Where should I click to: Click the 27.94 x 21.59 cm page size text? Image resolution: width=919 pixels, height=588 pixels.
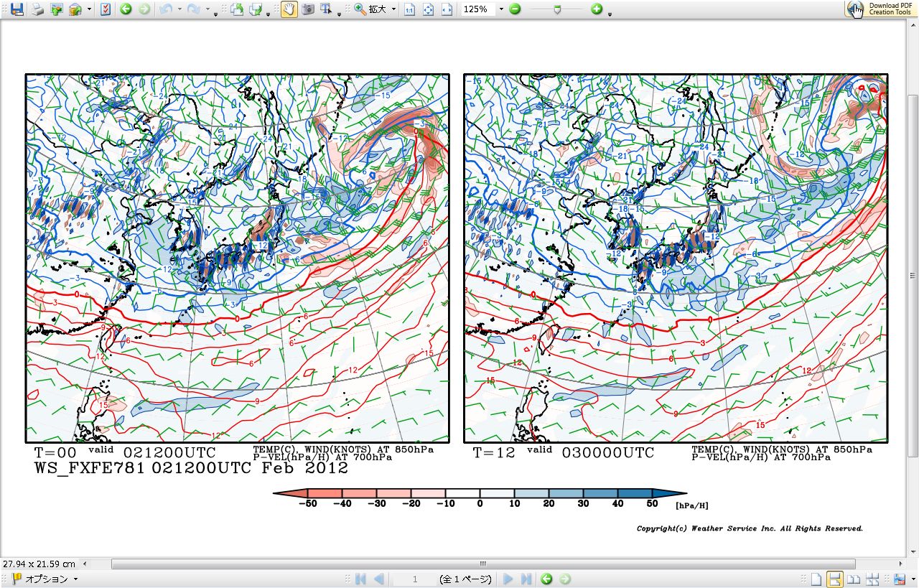click(x=39, y=564)
